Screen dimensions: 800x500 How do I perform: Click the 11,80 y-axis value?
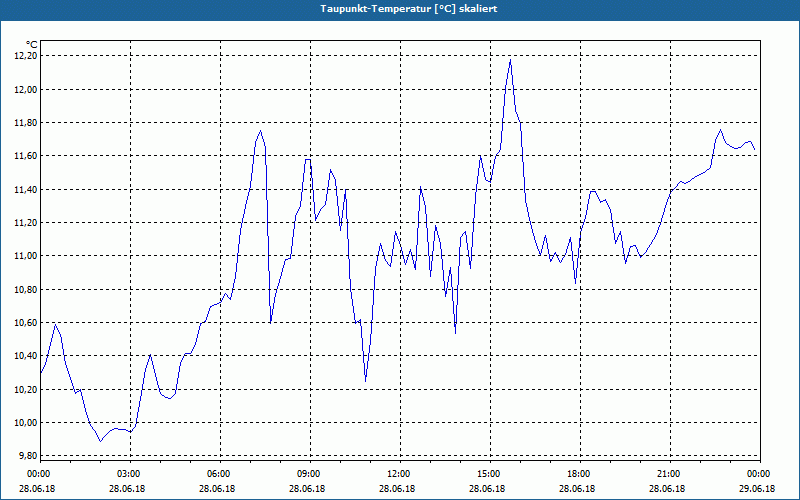[x=27, y=123]
